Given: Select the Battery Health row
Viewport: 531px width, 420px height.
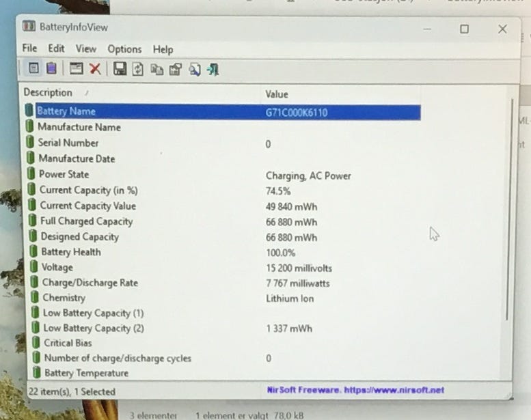Looking at the screenshot, I should (226, 252).
